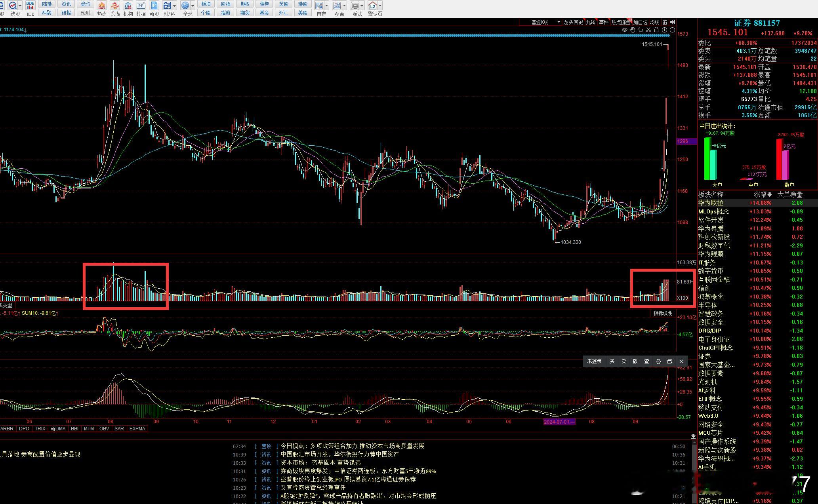
Task: Open the 数据 PE data icon
Action: click(141, 6)
